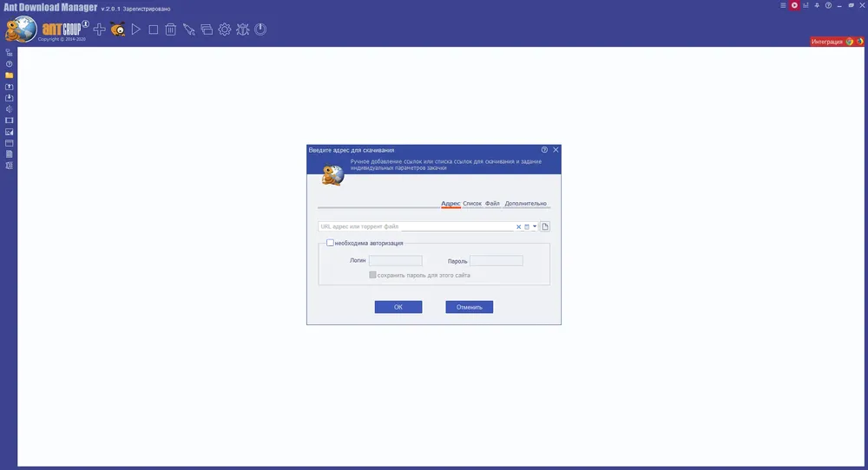Select the audio speaker category in the sidebar
The image size is (868, 470).
click(9, 109)
